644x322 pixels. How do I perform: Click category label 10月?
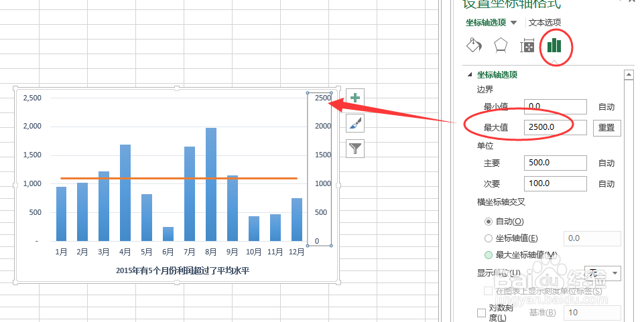click(253, 252)
